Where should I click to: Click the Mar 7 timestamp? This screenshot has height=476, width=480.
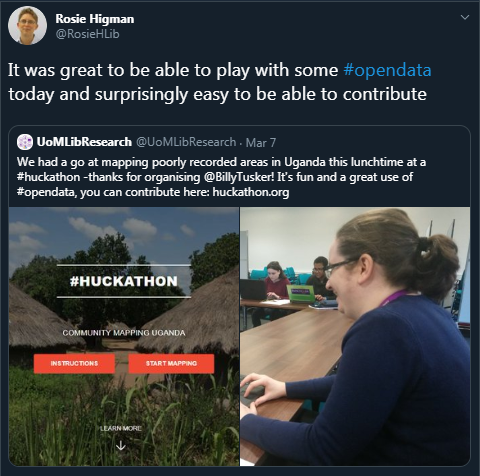tap(261, 143)
